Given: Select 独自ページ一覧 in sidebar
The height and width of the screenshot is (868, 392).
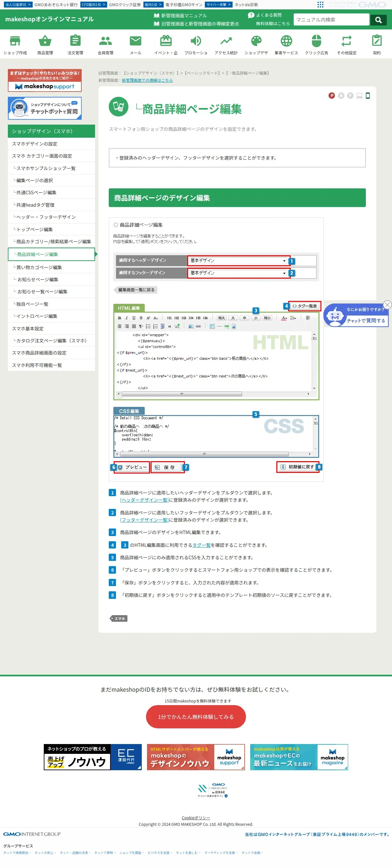Looking at the screenshot, I should coord(51,304).
